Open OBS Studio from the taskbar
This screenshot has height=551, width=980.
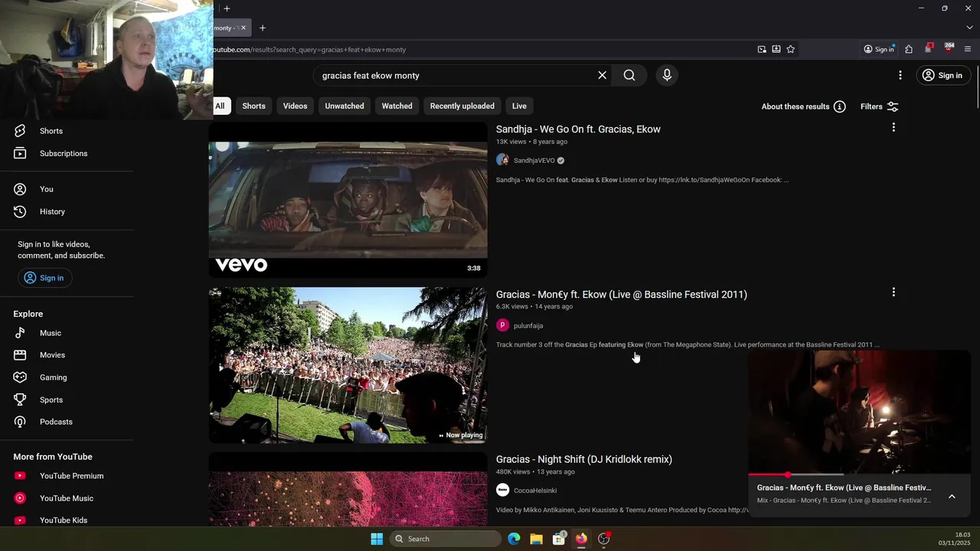coord(604,539)
